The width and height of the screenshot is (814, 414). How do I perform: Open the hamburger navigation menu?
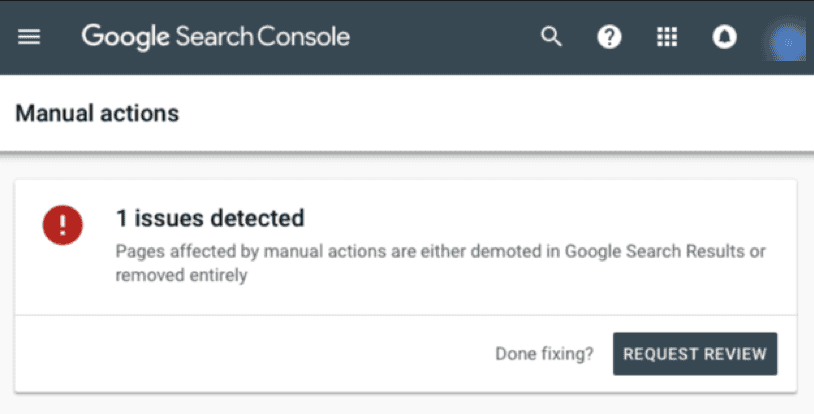click(x=29, y=37)
